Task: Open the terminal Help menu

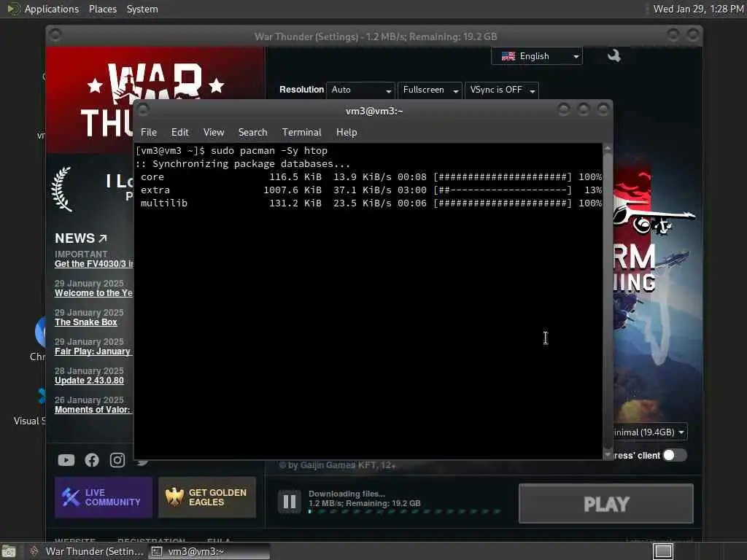Action: (347, 133)
